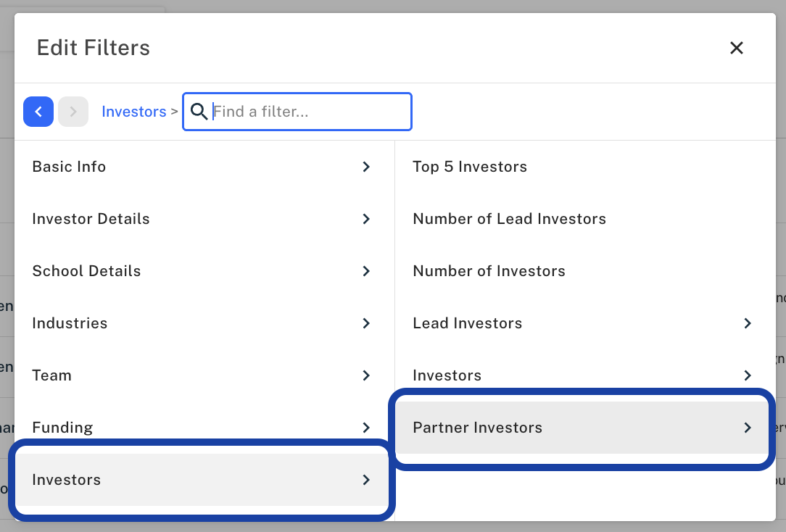The image size is (786, 532).
Task: Expand the Basic Info chevron
Action: coord(366,167)
